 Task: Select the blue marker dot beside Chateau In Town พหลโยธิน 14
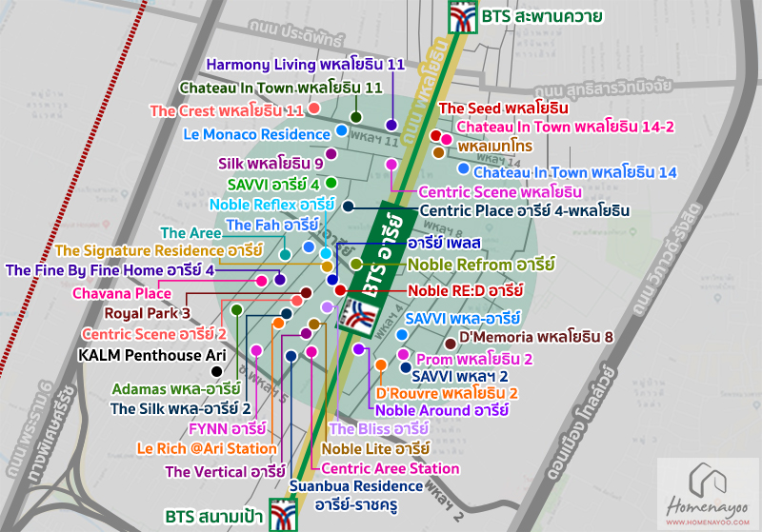pyautogui.click(x=464, y=168)
